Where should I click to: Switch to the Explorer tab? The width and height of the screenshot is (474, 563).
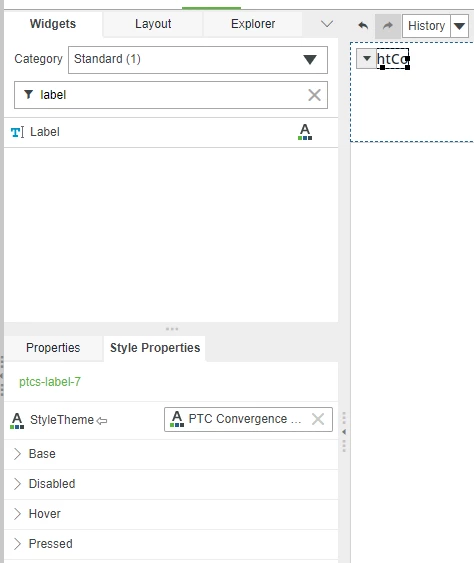[253, 24]
